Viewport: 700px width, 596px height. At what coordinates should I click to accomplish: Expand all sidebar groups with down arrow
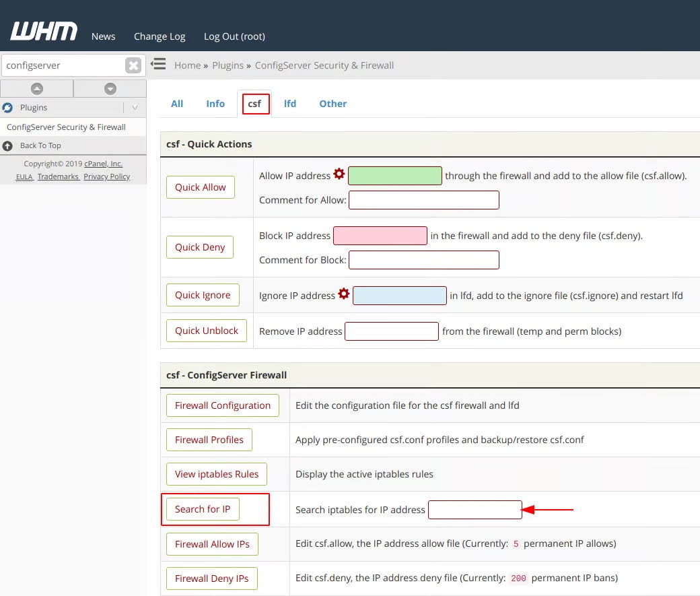coord(110,88)
